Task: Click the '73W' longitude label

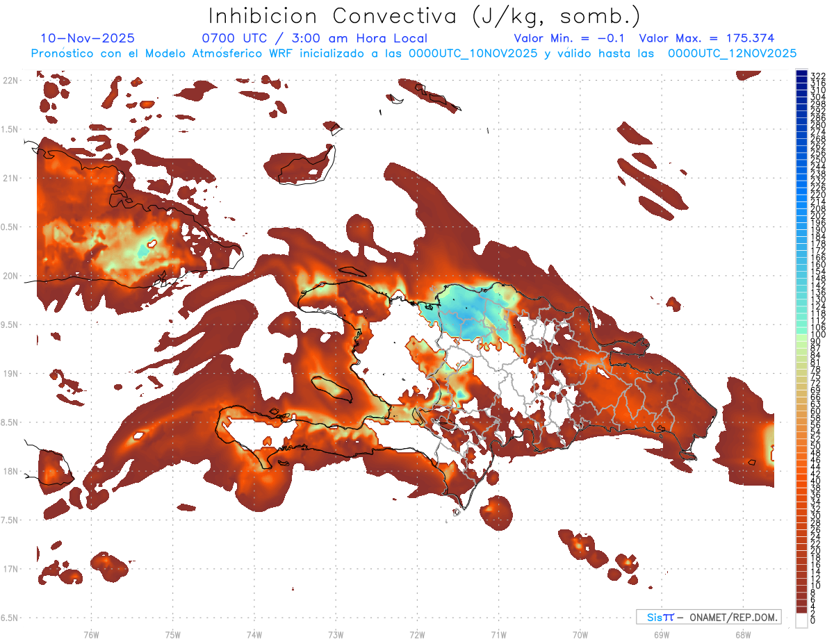Action: (336, 634)
